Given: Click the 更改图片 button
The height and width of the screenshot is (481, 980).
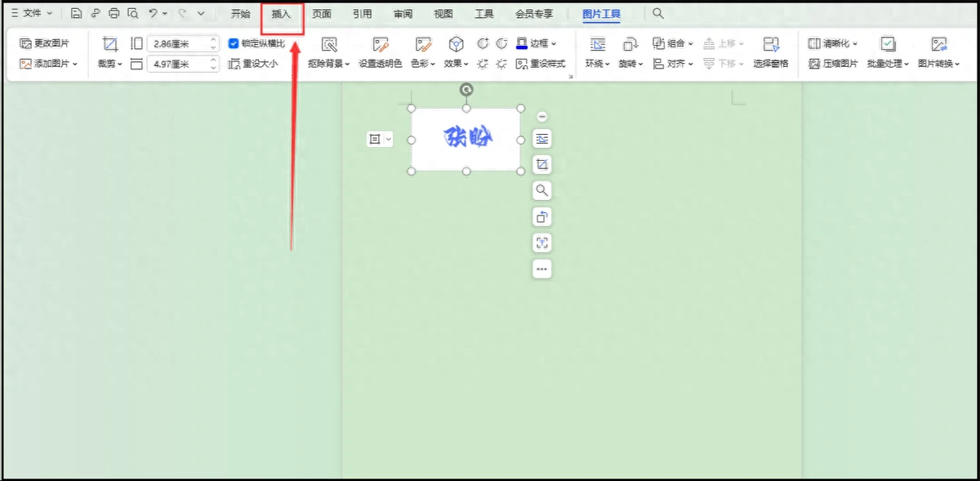Looking at the screenshot, I should point(45,43).
